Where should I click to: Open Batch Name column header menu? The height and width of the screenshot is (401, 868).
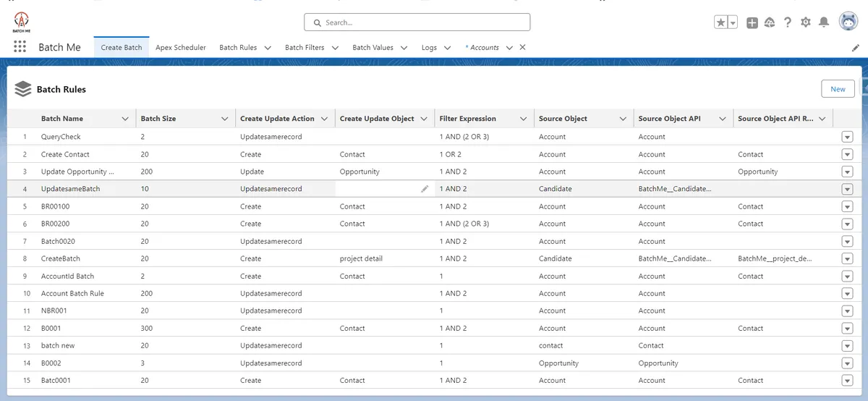click(125, 119)
